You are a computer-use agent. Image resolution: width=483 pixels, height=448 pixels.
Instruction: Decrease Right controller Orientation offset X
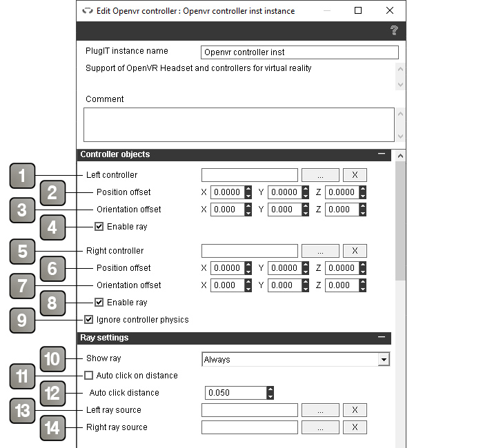coord(248,289)
